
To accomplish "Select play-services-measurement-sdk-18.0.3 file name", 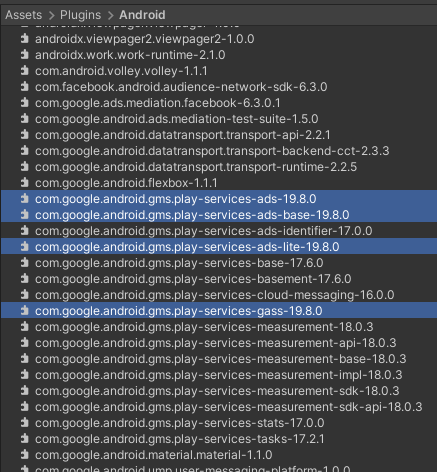I will [x=217, y=391].
